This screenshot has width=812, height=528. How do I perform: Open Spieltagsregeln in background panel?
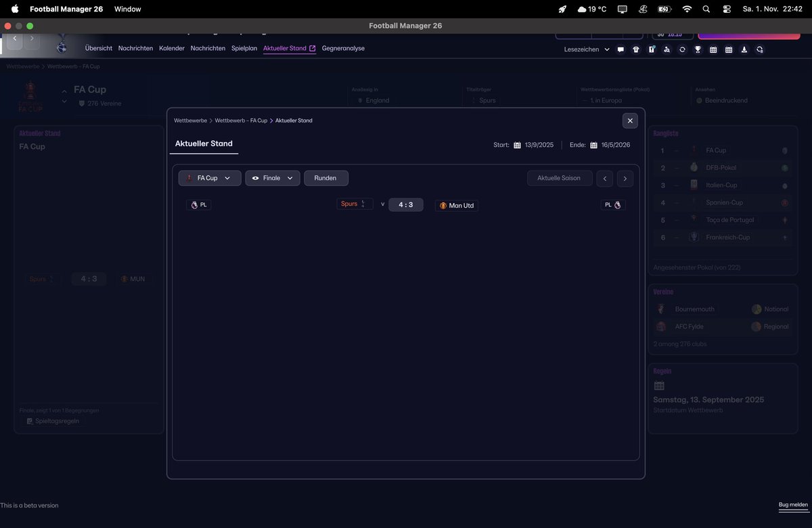click(x=53, y=421)
